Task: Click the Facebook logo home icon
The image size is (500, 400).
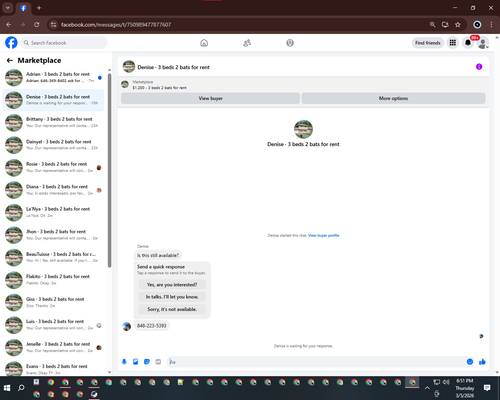Action: [x=11, y=43]
